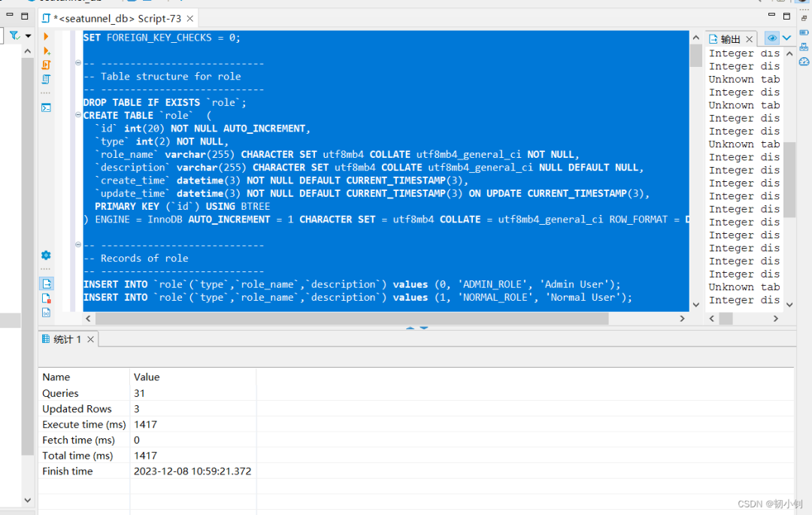Click the output panel vertical scrollbar thumb
The image size is (812, 515).
[789, 180]
